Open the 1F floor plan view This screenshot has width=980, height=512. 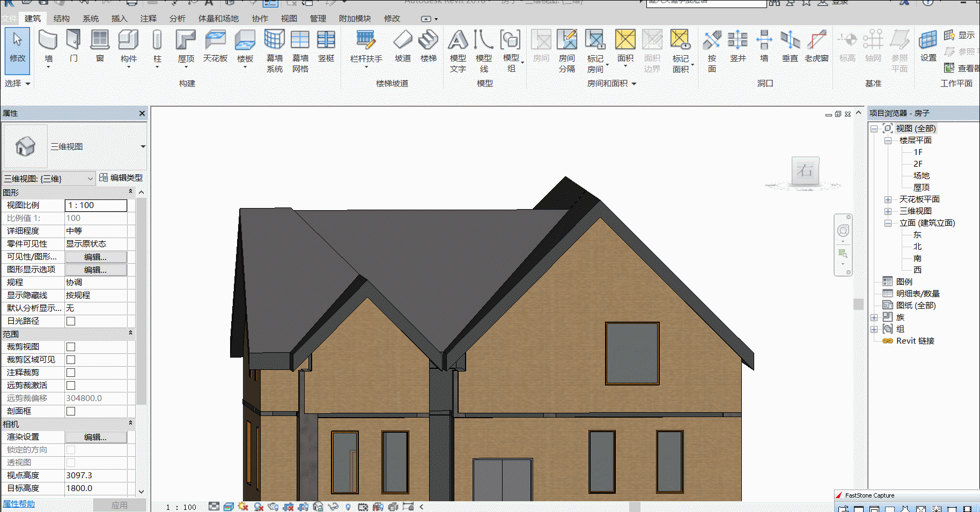pos(918,152)
